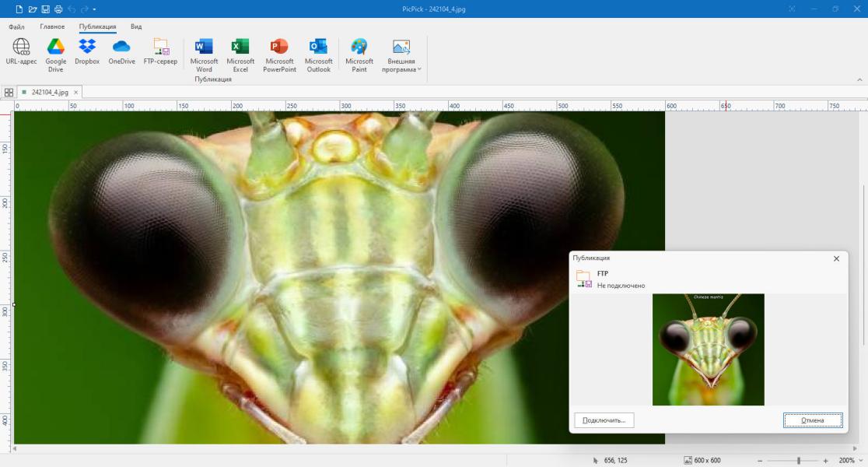Send image to Microsoft Word

[x=204, y=55]
